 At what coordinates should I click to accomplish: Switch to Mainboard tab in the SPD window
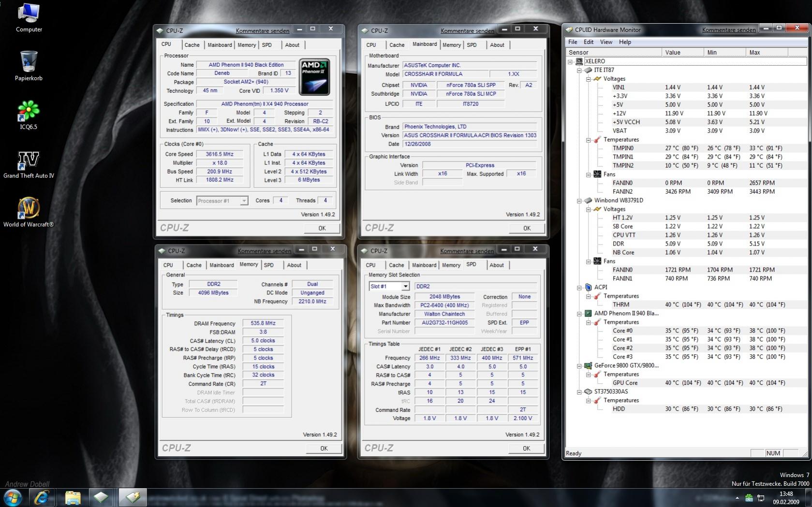click(x=424, y=265)
